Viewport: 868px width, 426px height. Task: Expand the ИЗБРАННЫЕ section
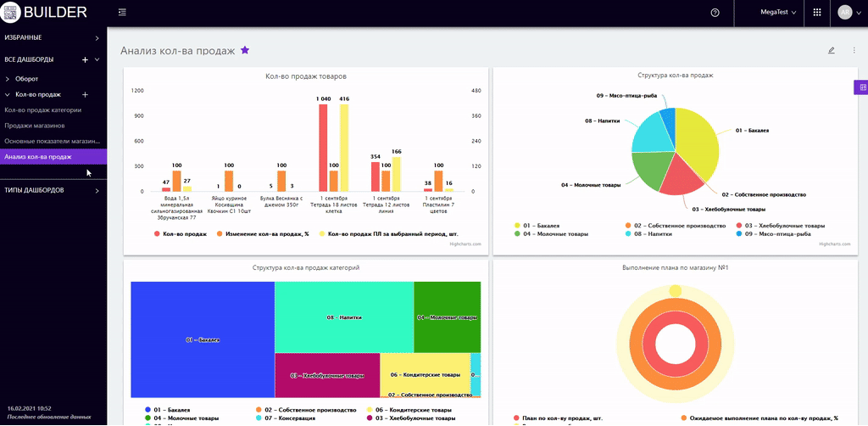click(96, 38)
